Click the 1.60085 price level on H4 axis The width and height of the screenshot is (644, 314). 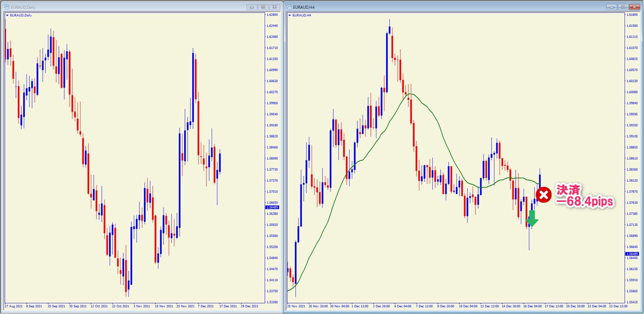click(x=632, y=92)
